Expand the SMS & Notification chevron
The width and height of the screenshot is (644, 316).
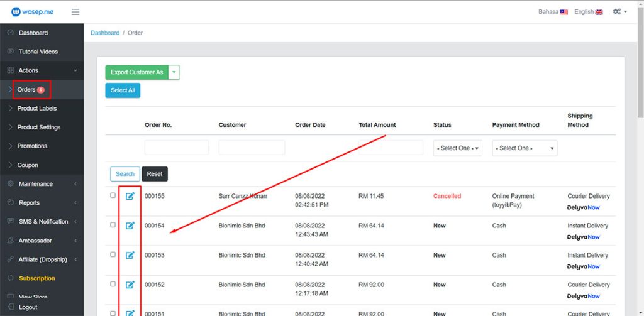coord(75,222)
